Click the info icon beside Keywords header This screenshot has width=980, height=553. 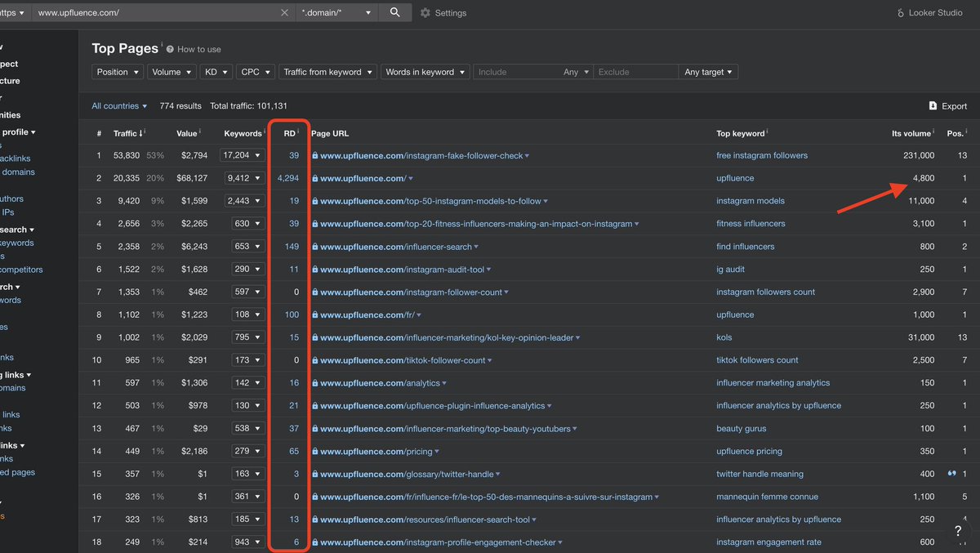265,132
